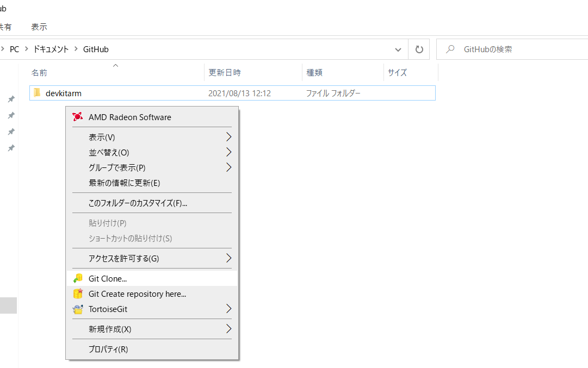Choose Git Create repository here...
The image size is (588, 368).
pos(152,294)
